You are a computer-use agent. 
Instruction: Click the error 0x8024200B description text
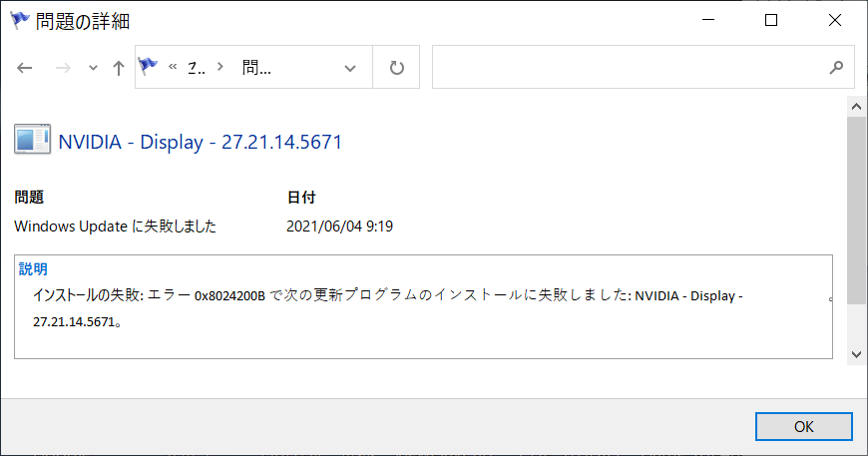click(x=387, y=295)
